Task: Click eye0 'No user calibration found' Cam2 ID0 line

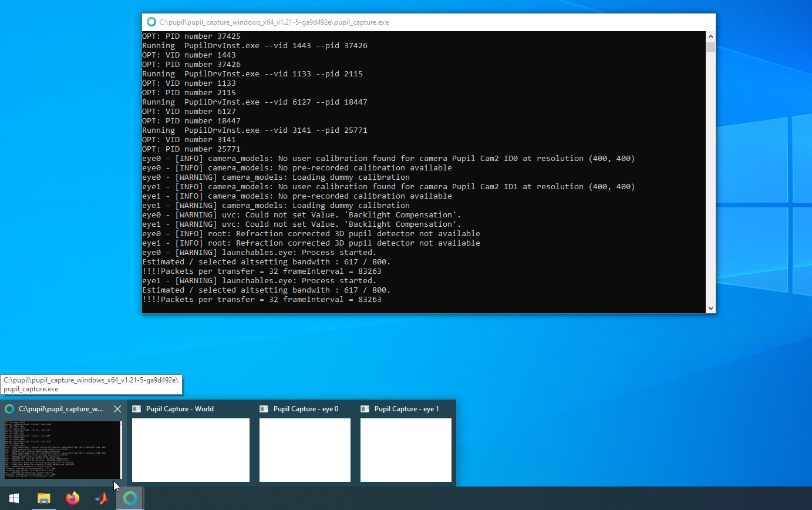Action: pos(389,158)
